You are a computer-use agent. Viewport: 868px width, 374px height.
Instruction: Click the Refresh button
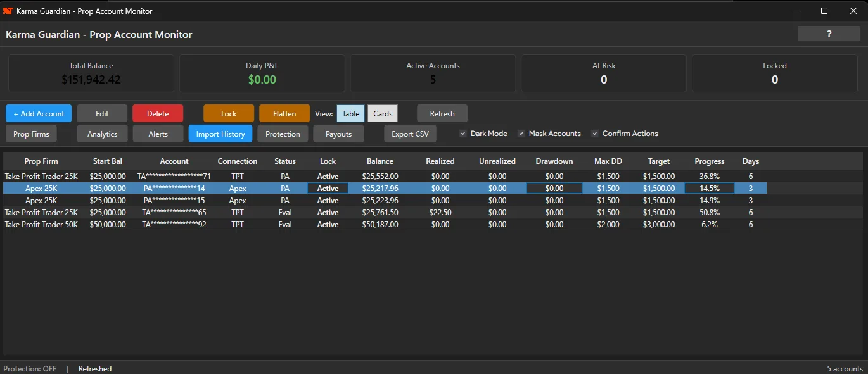[442, 114]
